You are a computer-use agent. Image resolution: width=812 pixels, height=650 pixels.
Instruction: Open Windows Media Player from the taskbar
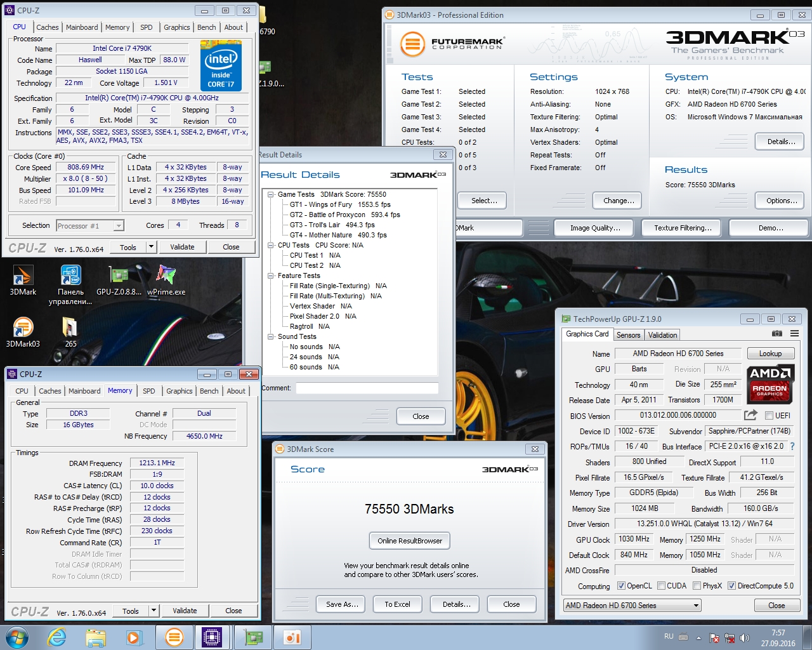click(134, 637)
